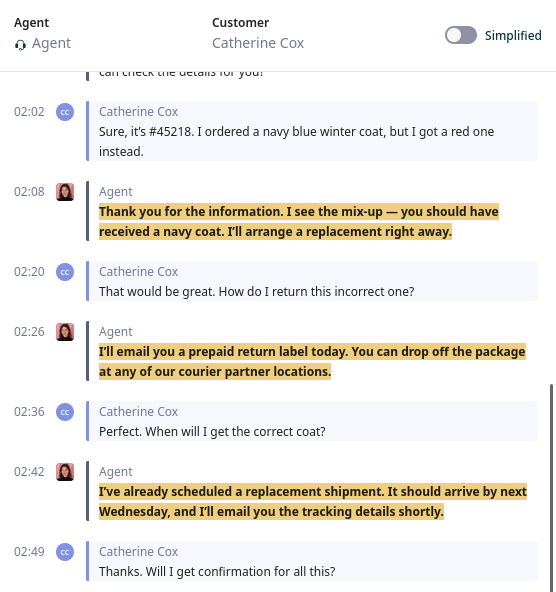Select the 'Will I get confirmation' message
556x592 pixels.
313,561
